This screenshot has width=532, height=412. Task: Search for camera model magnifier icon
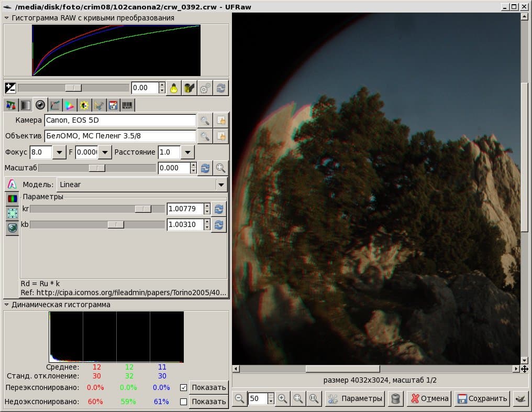205,120
